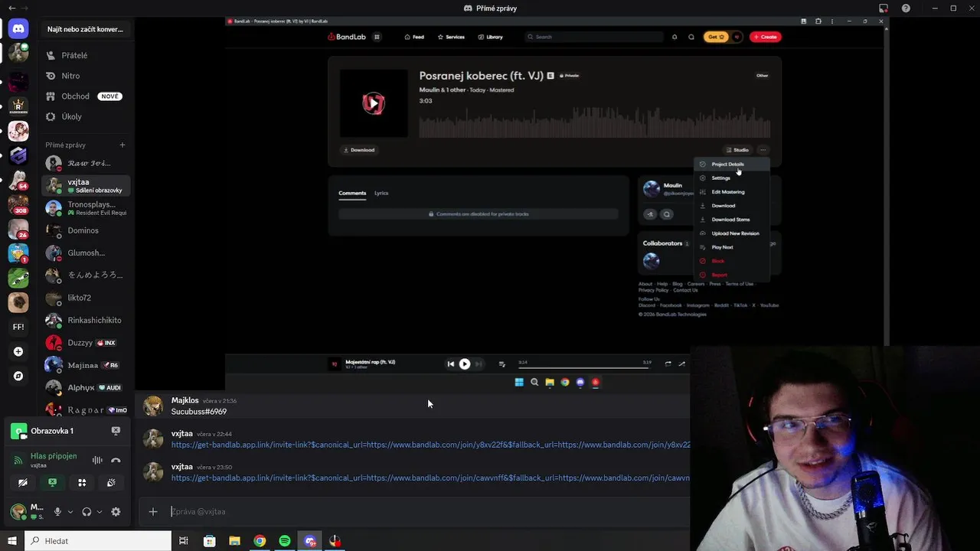Screen dimensions: 980x551
Task: Go to BandLab Feed tab
Action: pos(414,37)
